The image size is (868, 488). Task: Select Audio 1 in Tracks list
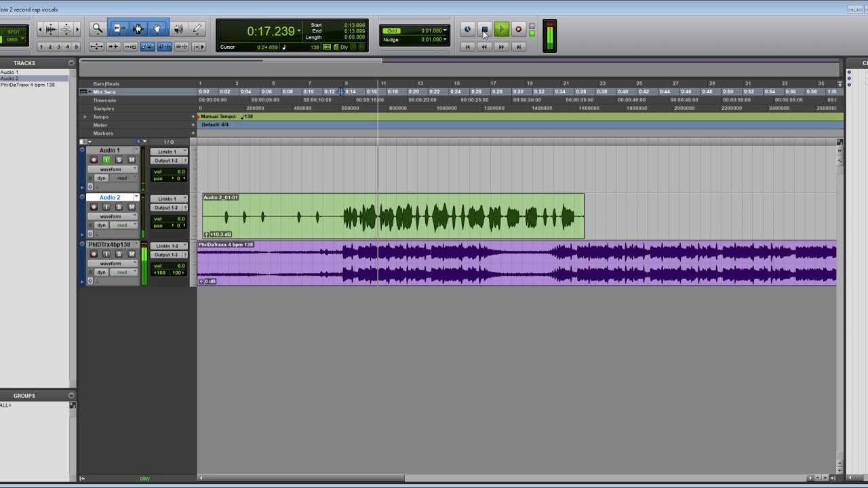(x=9, y=72)
